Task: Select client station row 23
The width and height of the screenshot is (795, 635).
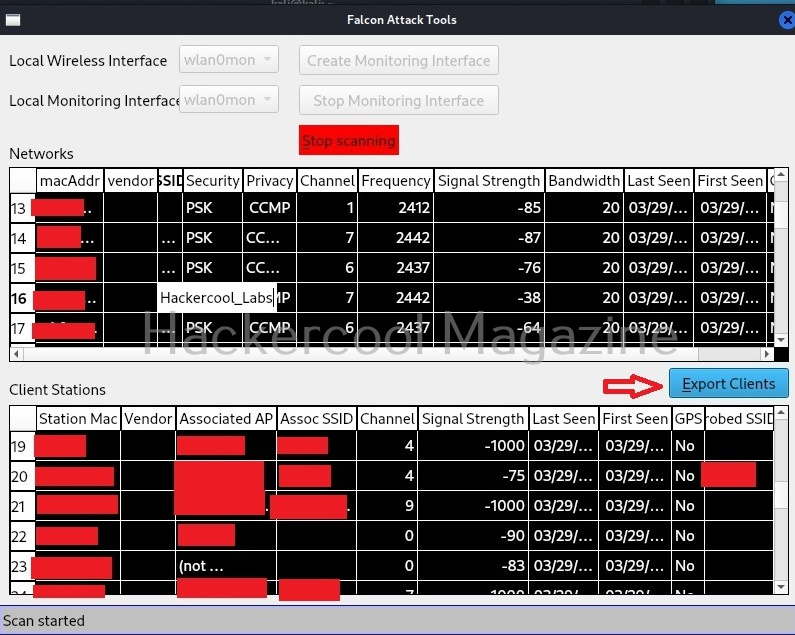Action: [x=22, y=566]
